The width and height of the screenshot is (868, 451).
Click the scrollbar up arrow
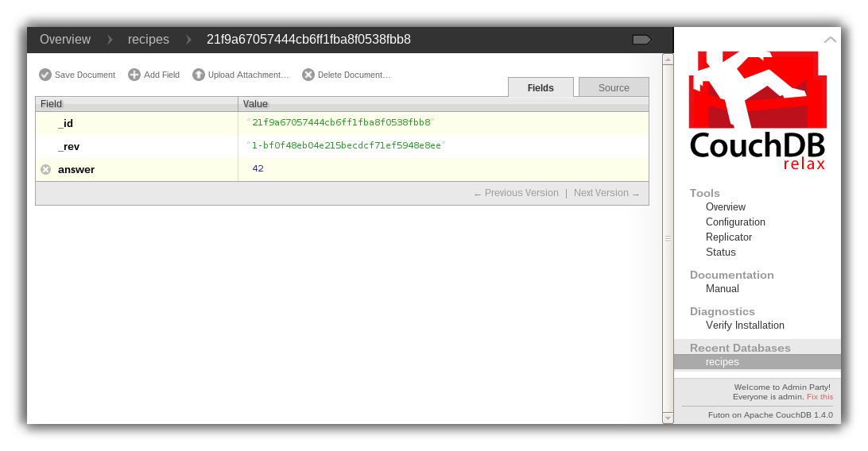[668, 59]
